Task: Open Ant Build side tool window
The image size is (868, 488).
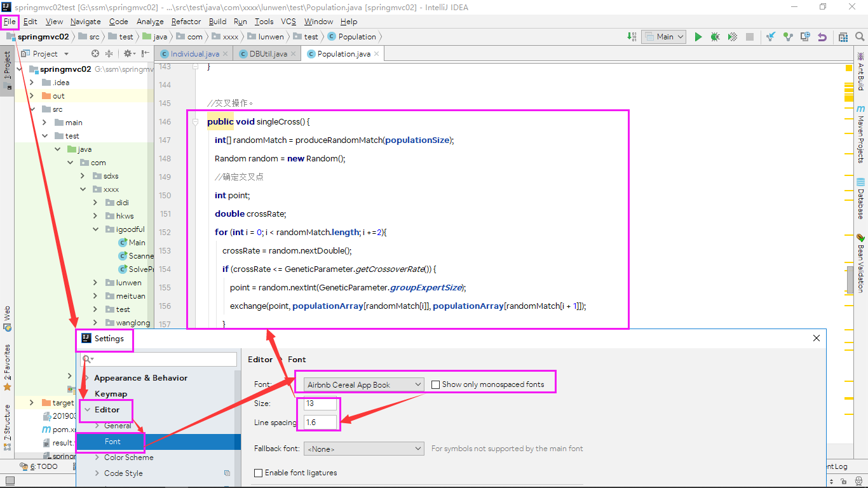Action: [x=861, y=71]
